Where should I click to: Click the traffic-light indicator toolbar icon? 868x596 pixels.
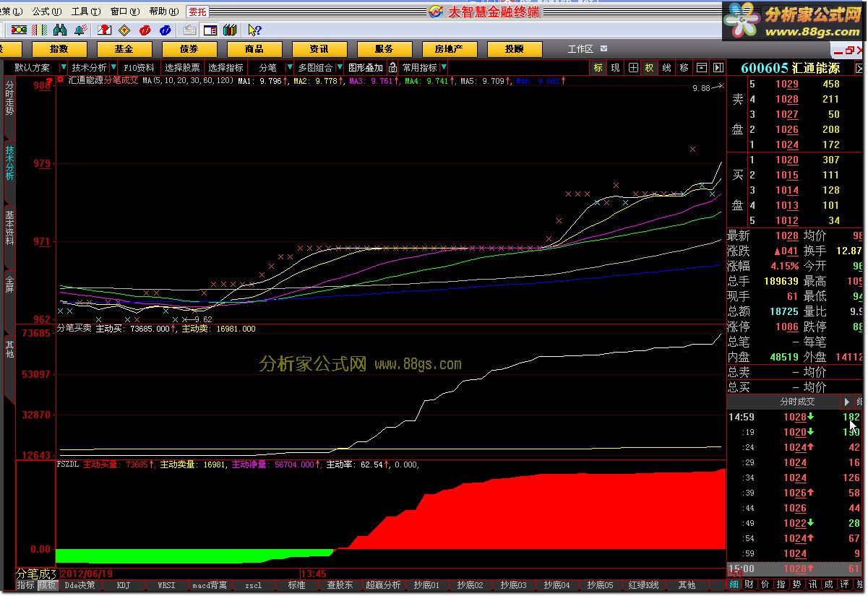(x=20, y=30)
